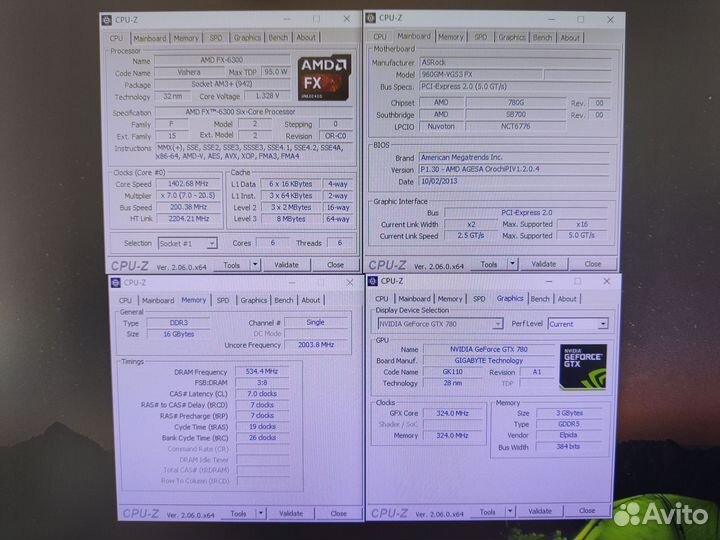Image resolution: width=720 pixels, height=540 pixels.
Task: Click Tools button in Memory window
Action: (x=238, y=513)
